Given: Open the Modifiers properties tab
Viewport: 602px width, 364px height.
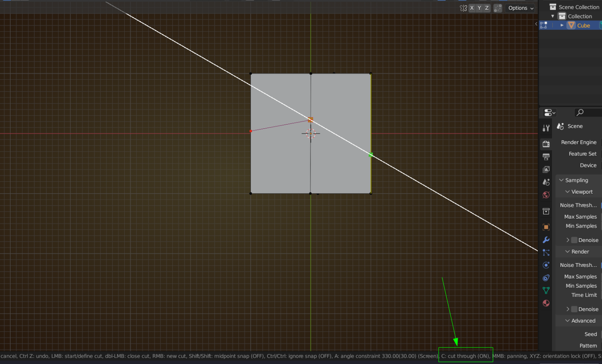Looking at the screenshot, I should tap(546, 240).
